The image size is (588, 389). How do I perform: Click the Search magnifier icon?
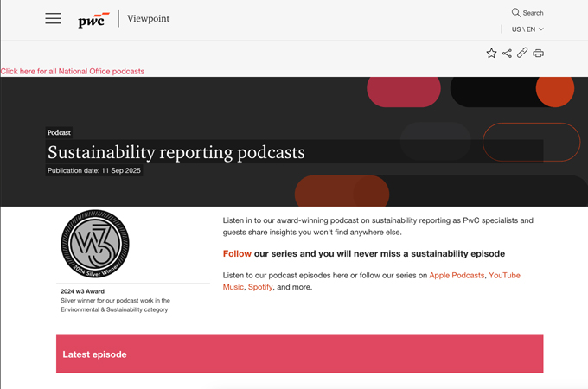pyautogui.click(x=516, y=13)
